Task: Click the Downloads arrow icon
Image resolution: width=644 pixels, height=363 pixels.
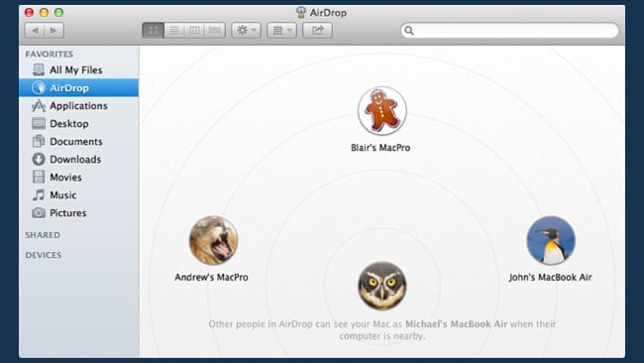Action: (39, 159)
